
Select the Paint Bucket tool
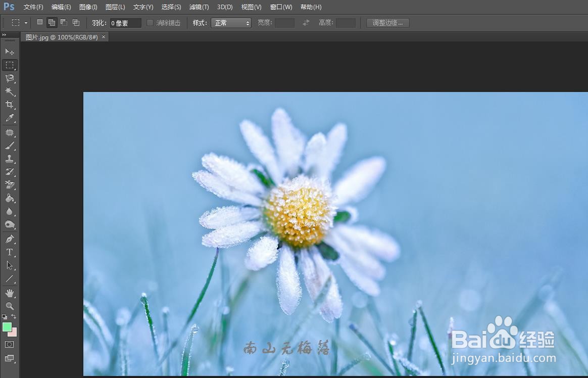click(10, 198)
